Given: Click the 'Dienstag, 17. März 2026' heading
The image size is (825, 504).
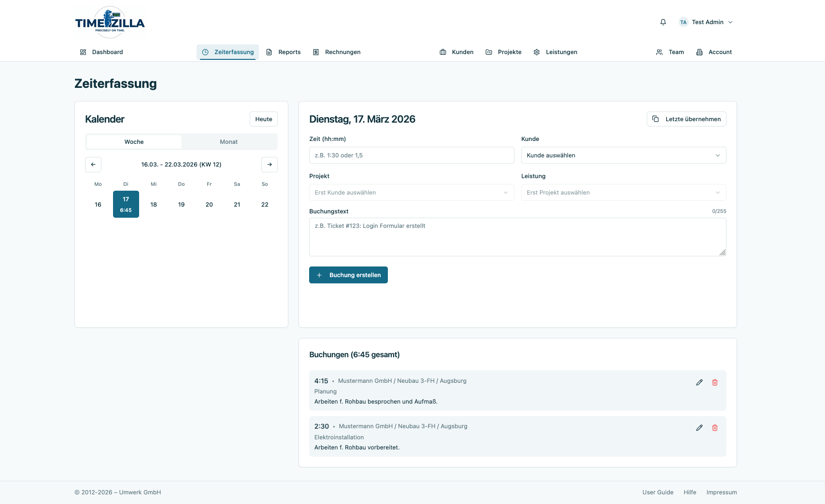Looking at the screenshot, I should (362, 119).
